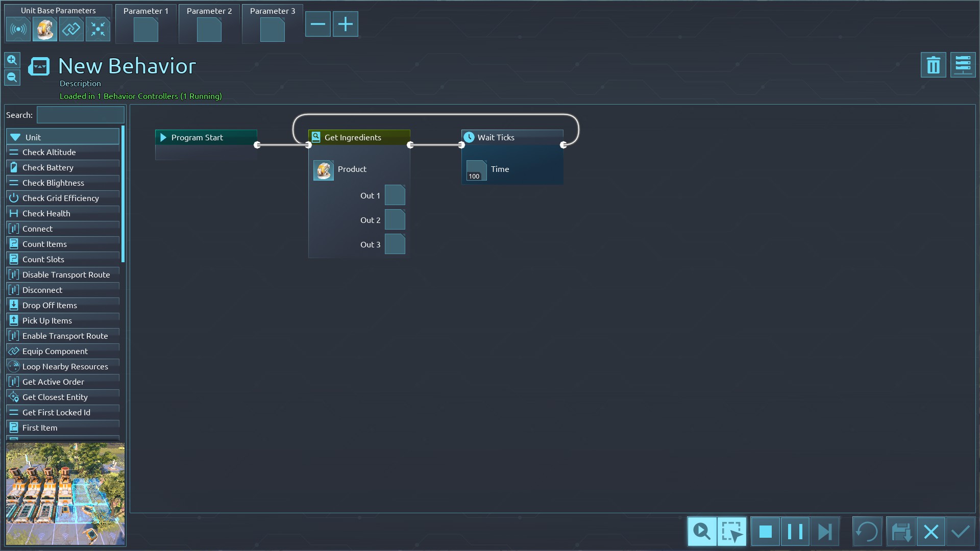Click the converging arrows base parameter icon
The height and width of the screenshot is (551, 980).
[x=97, y=30]
